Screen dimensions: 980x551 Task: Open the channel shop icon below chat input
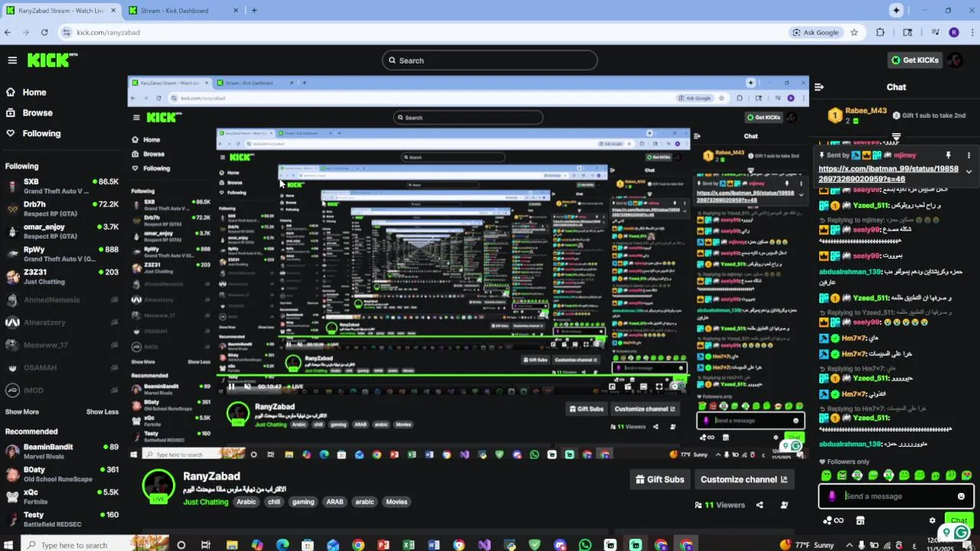click(861, 520)
